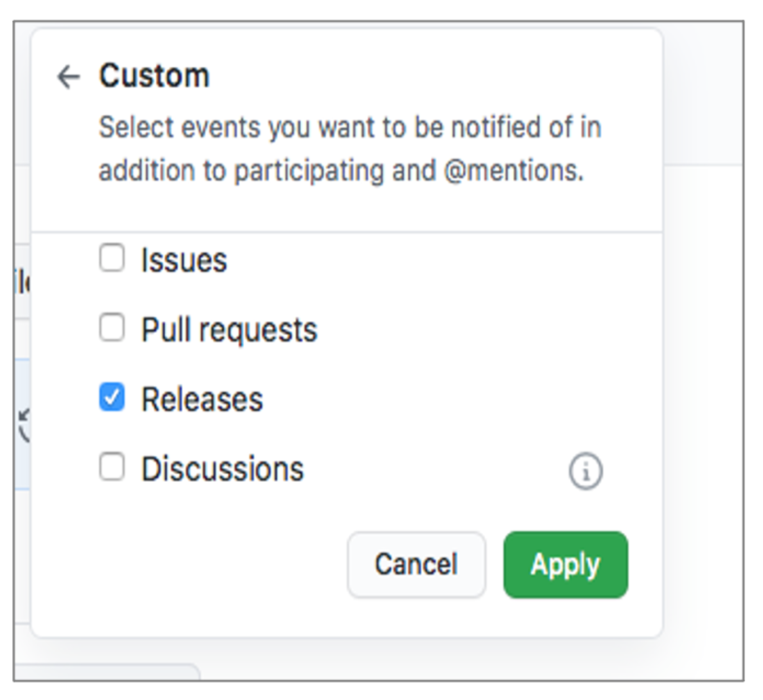763x700 pixels.
Task: Click the rounded box peeking below the dialog
Action: 107,672
